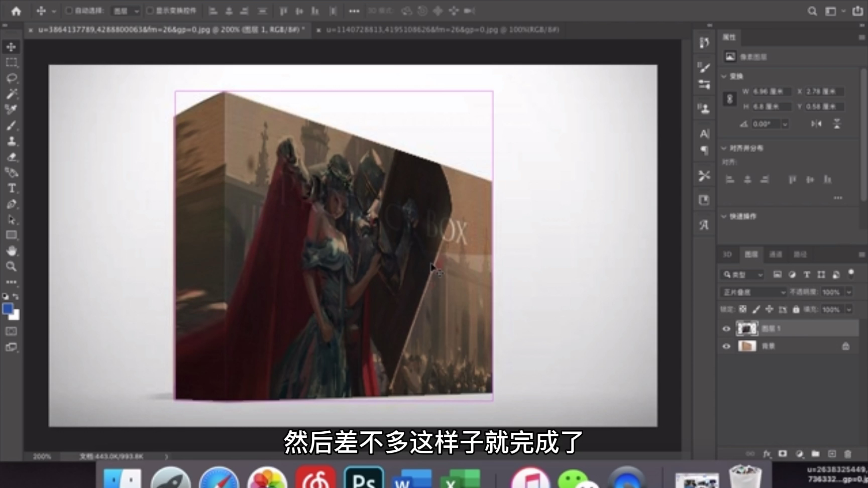Toggle Quick Mask mode icon
868x488 pixels.
11,331
